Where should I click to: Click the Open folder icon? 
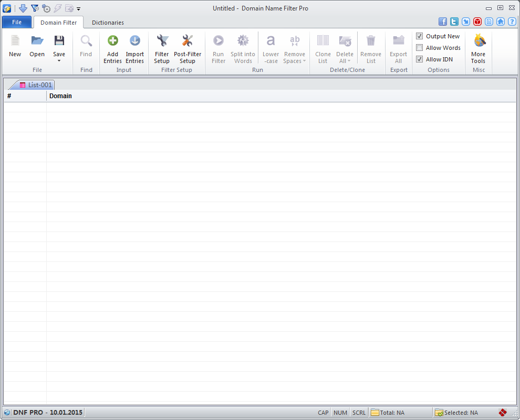click(x=37, y=41)
